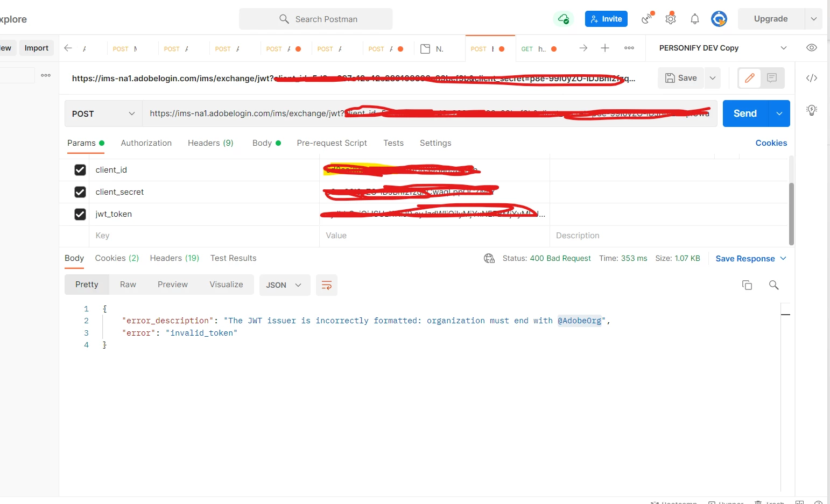
Task: Open the environment quick look eye icon
Action: [x=812, y=48]
